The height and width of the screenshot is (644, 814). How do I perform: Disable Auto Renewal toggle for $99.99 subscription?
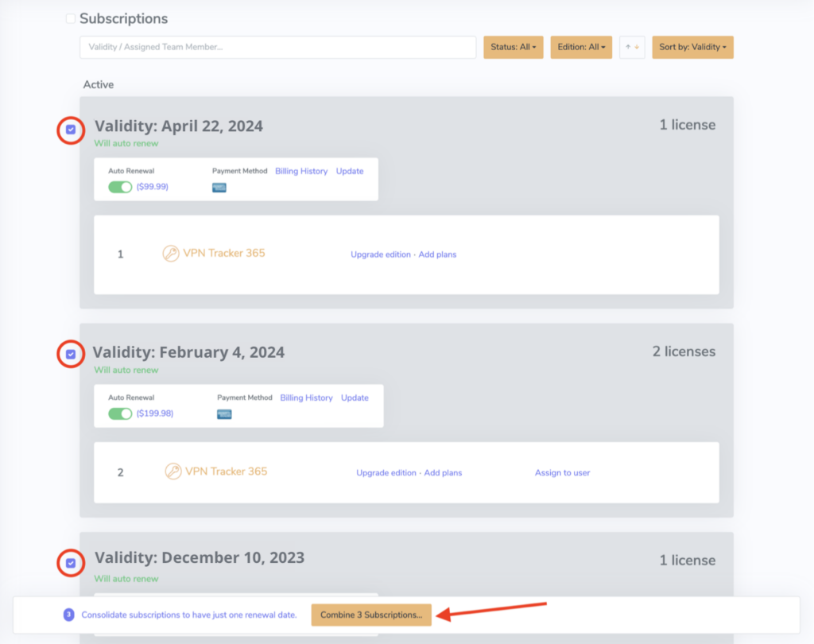120,187
